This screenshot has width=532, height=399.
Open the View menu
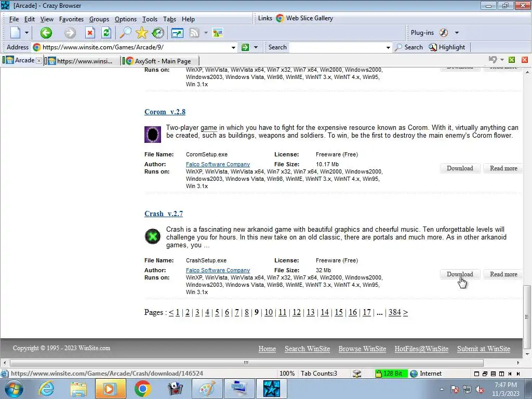click(x=47, y=19)
